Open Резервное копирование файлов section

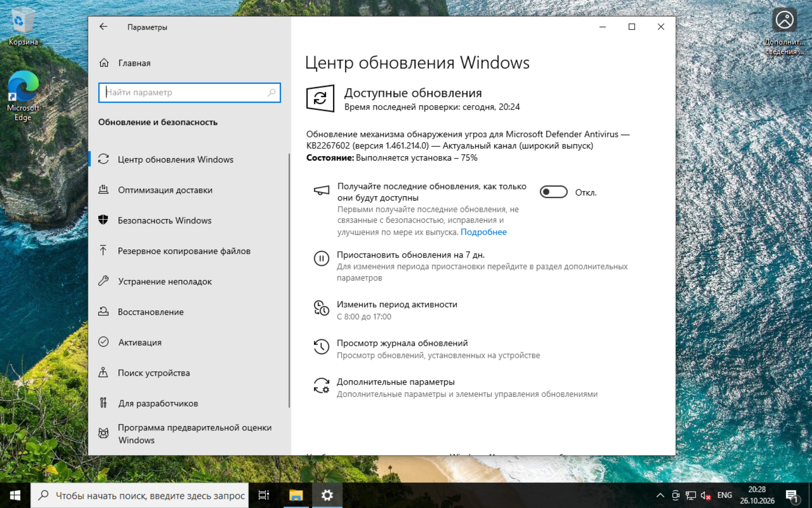pos(189,251)
